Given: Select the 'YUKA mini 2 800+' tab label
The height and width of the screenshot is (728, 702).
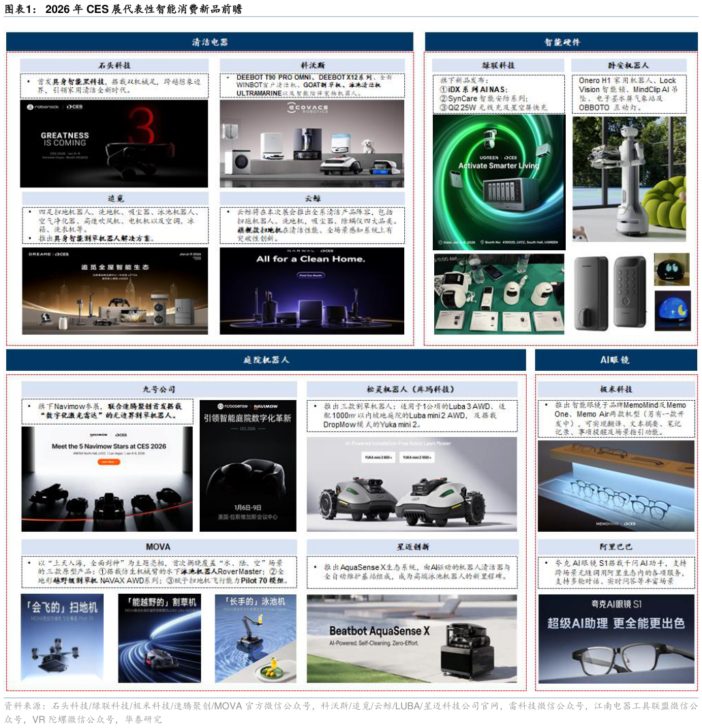Looking at the screenshot, I should 378,457.
